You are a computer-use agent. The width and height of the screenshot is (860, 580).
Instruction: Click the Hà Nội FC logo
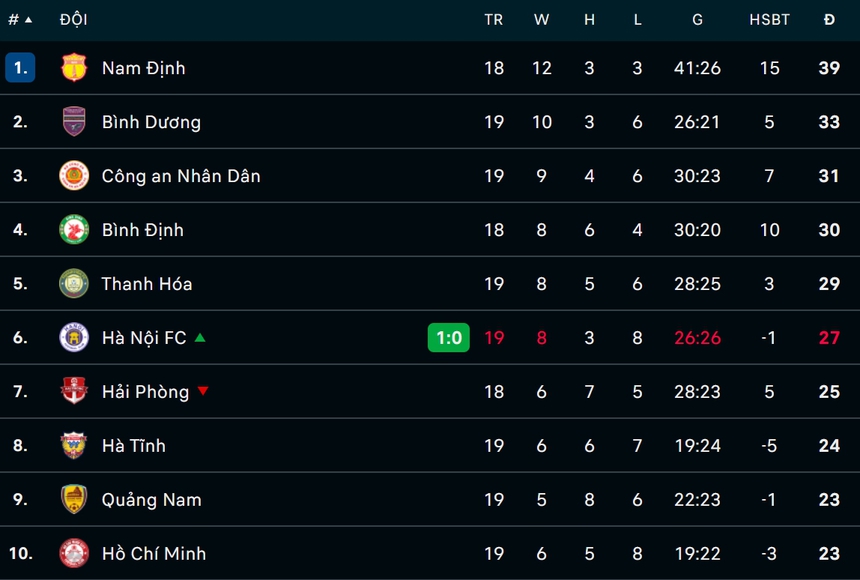pyautogui.click(x=74, y=338)
